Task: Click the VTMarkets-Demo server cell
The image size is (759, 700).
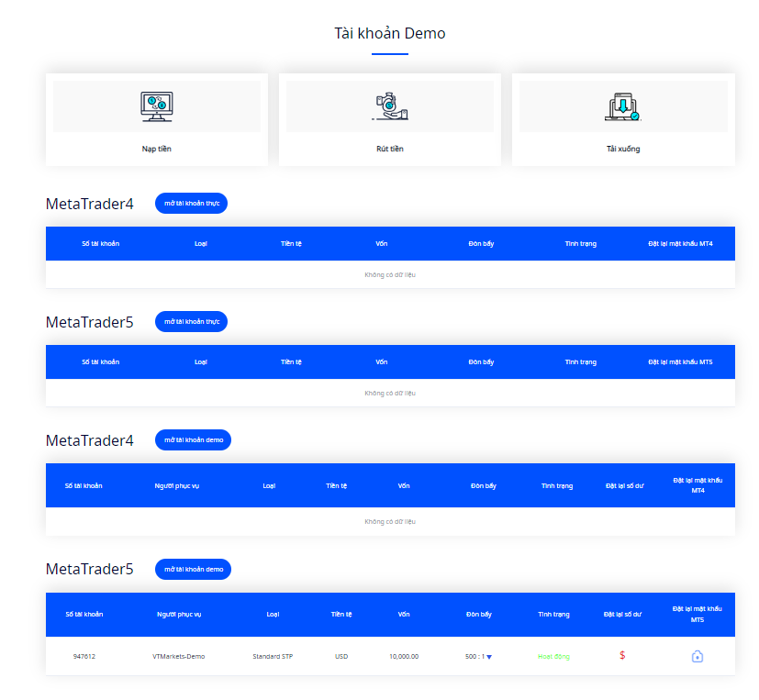Action: (179, 657)
